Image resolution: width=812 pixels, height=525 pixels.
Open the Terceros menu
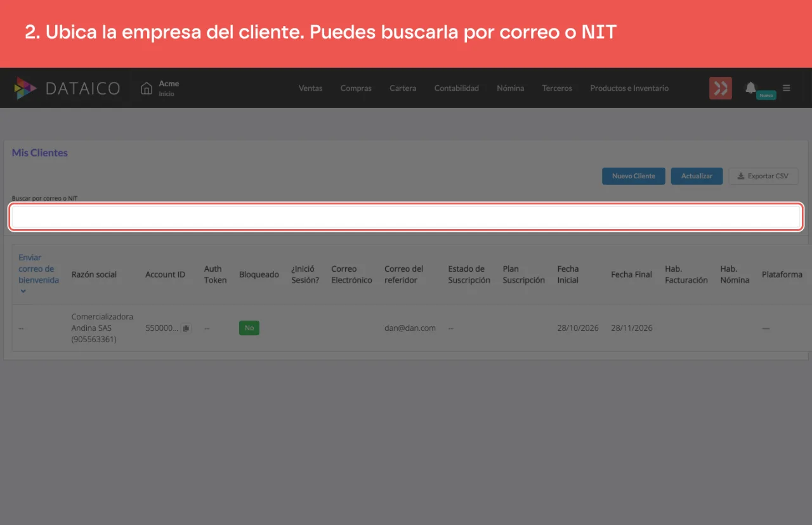[x=557, y=88]
